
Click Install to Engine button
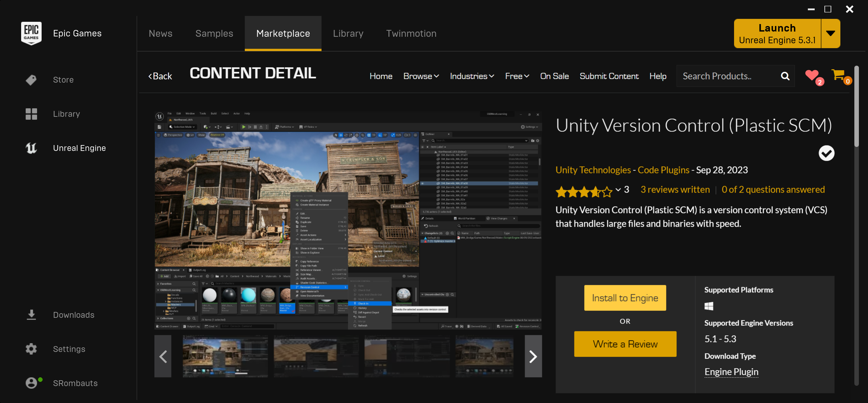click(x=625, y=298)
